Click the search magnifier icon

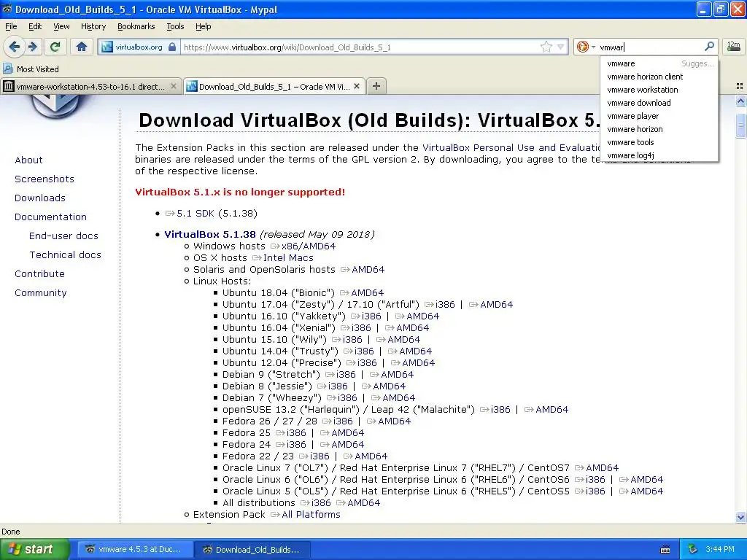click(x=709, y=47)
